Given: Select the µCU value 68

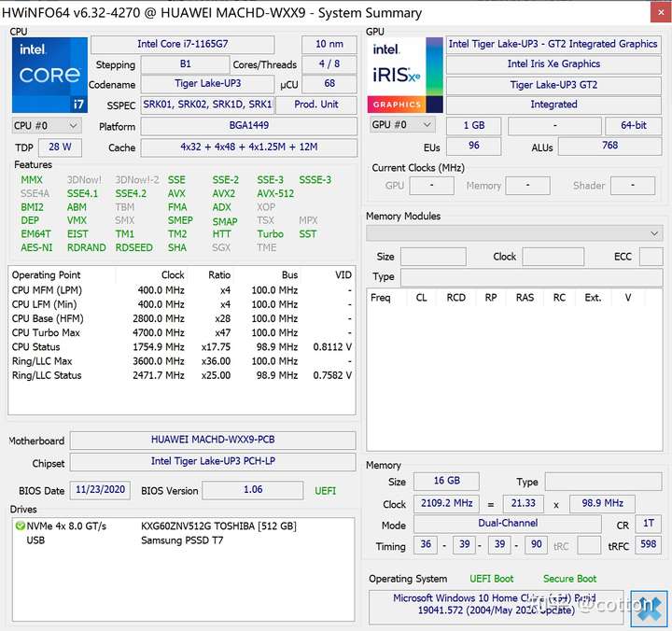Looking at the screenshot, I should (x=329, y=84).
